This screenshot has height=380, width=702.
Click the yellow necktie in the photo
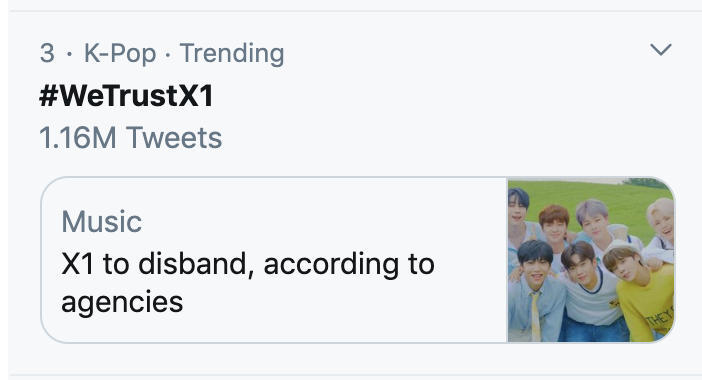tap(535, 316)
